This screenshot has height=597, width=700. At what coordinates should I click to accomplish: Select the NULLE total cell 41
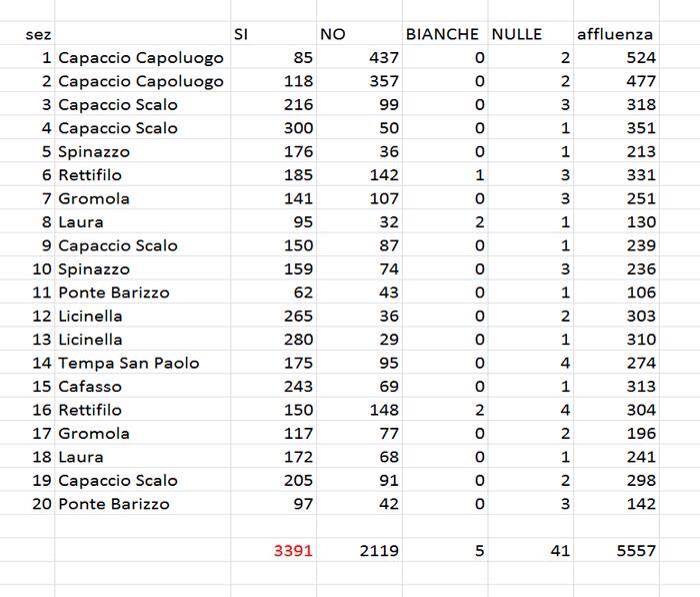pos(531,550)
